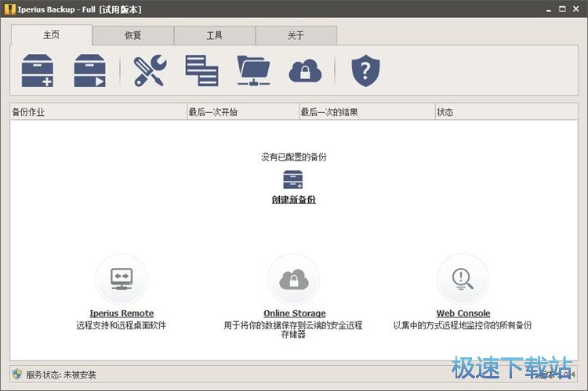Click the run backup job toolbar icon

89,71
